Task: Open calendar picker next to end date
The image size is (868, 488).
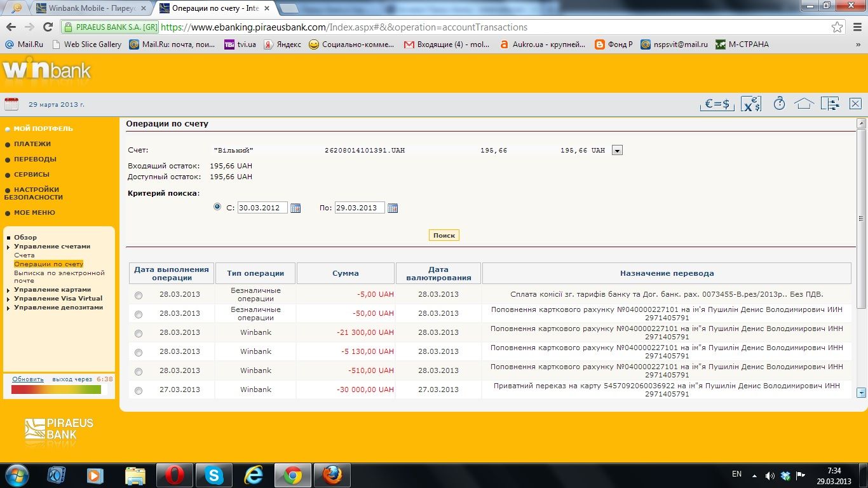Action: (393, 208)
